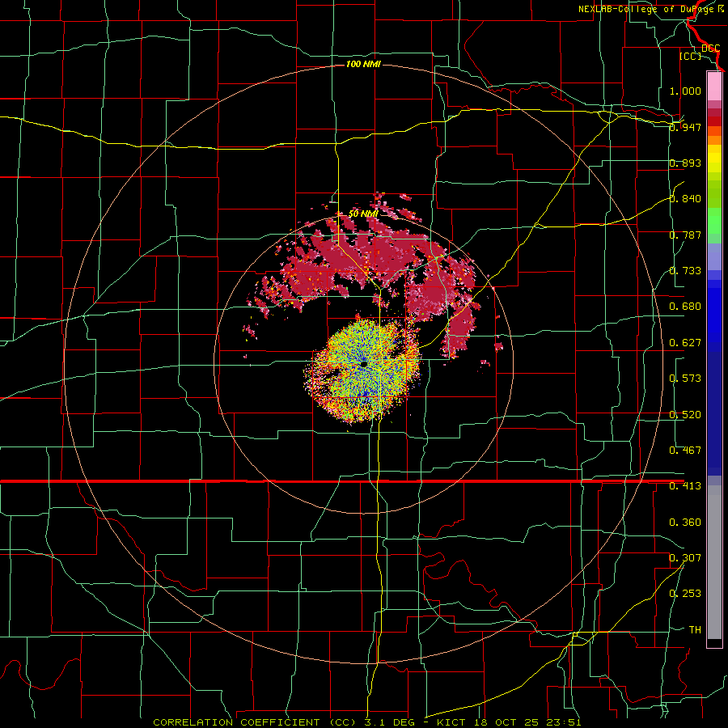Click the 0.840 legend value

coord(685,199)
